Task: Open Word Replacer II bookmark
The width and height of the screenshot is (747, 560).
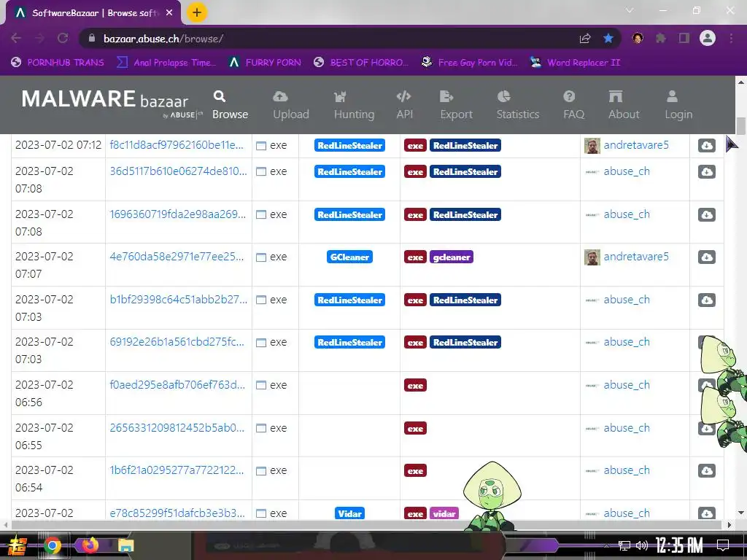Action: [576, 63]
